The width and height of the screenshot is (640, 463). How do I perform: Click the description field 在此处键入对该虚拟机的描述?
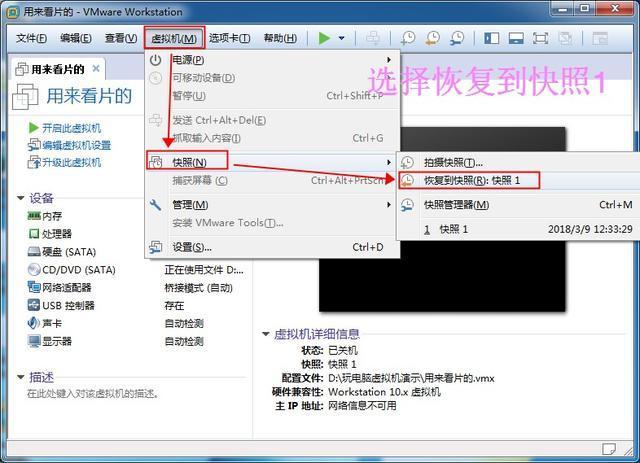pyautogui.click(x=93, y=394)
